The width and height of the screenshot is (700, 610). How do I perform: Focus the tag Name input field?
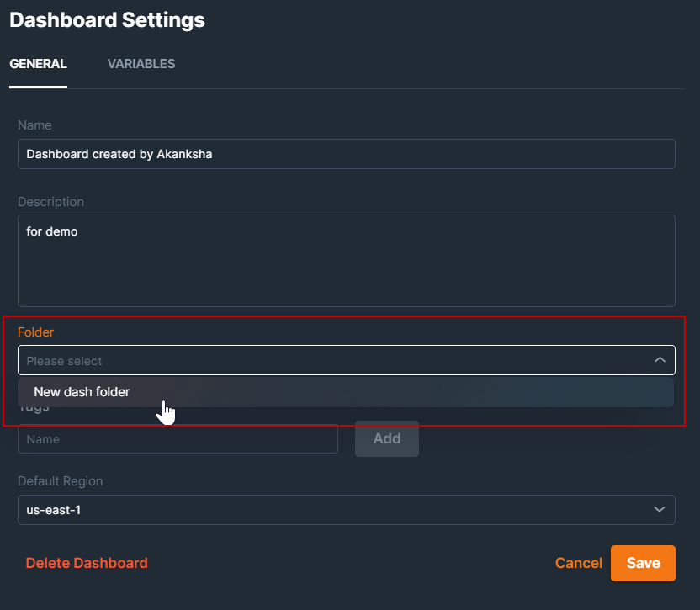[x=178, y=438]
